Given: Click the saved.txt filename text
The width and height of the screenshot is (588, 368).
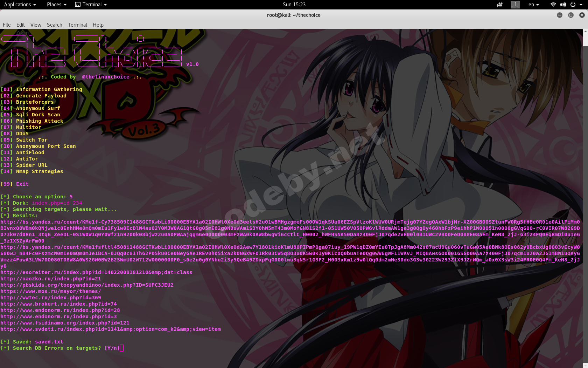Looking at the screenshot, I should pos(49,342).
